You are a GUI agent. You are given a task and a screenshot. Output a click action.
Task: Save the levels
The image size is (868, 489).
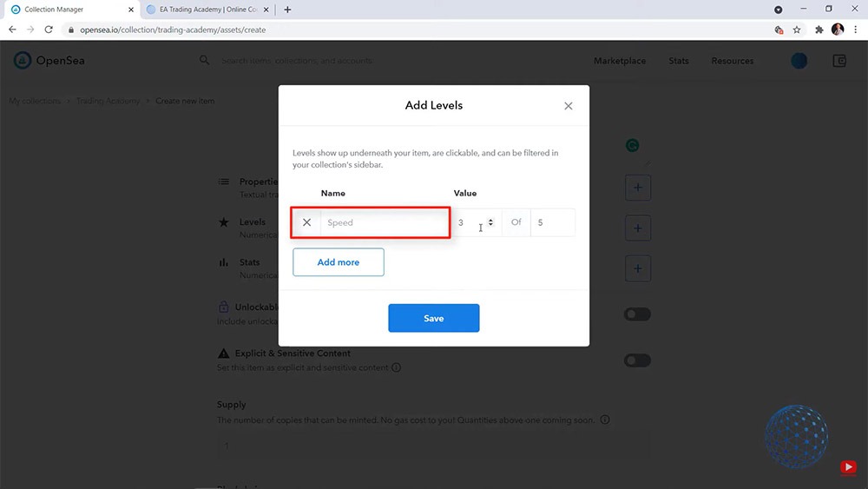(434, 318)
